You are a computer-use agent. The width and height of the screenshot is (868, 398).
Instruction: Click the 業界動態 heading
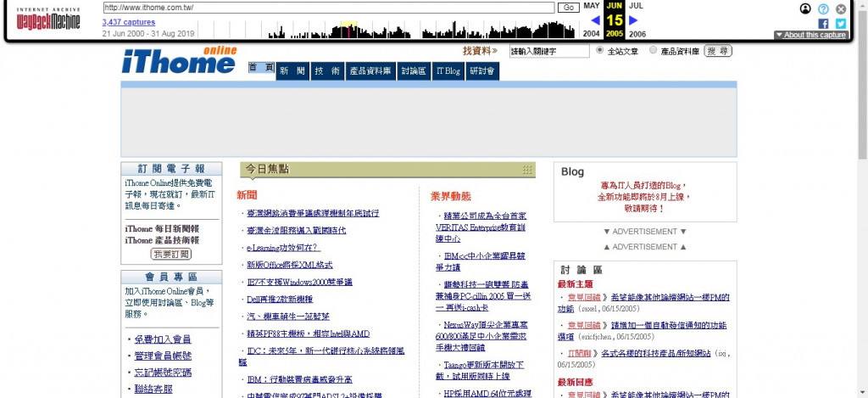coord(451,196)
